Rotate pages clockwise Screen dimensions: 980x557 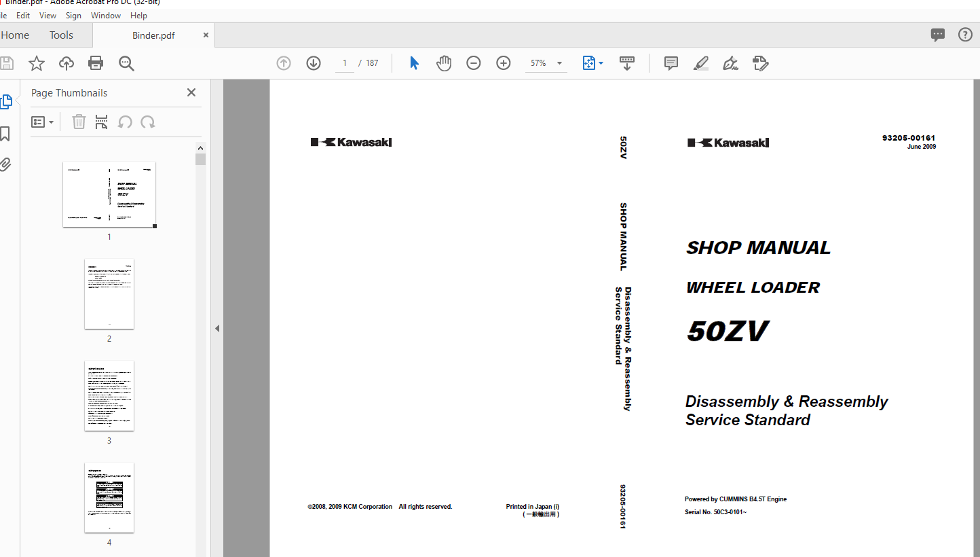[147, 122]
